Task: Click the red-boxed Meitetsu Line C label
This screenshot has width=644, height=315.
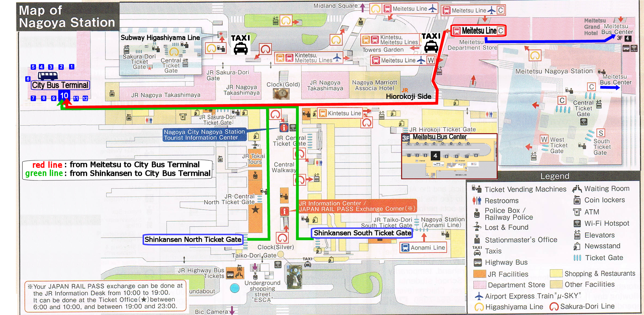Action: tap(479, 31)
